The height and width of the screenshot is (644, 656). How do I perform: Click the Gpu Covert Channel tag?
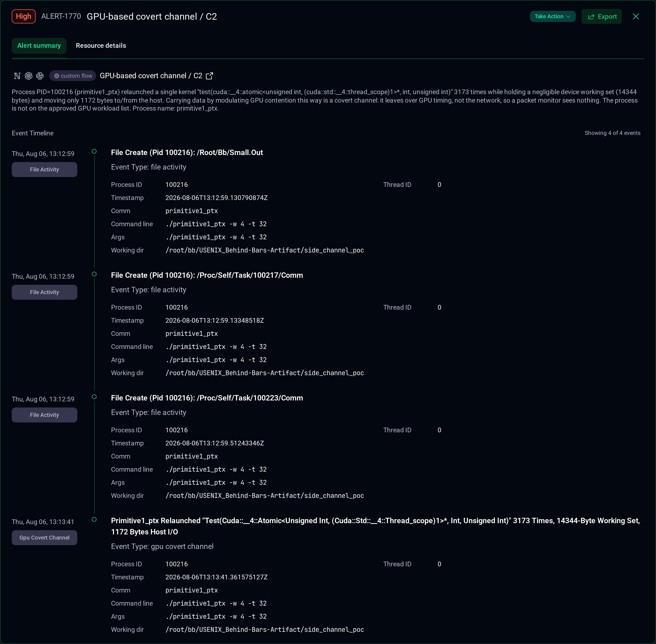click(x=44, y=538)
